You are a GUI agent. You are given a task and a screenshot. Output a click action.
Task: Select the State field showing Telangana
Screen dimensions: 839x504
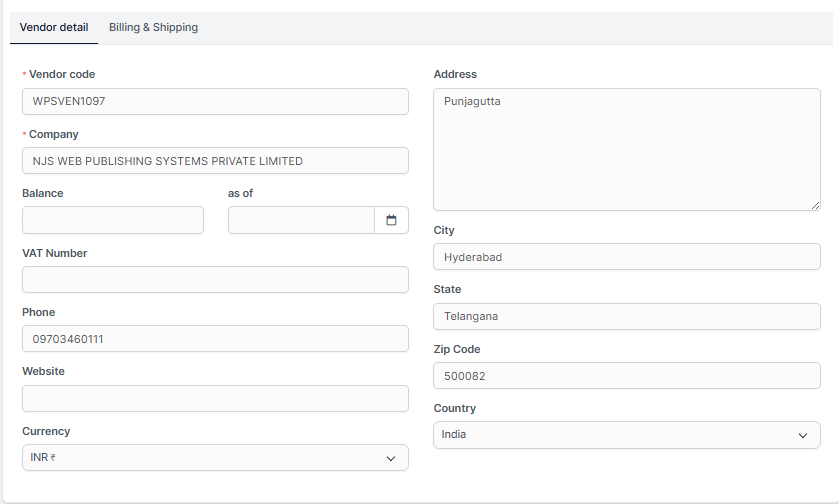[x=626, y=316]
